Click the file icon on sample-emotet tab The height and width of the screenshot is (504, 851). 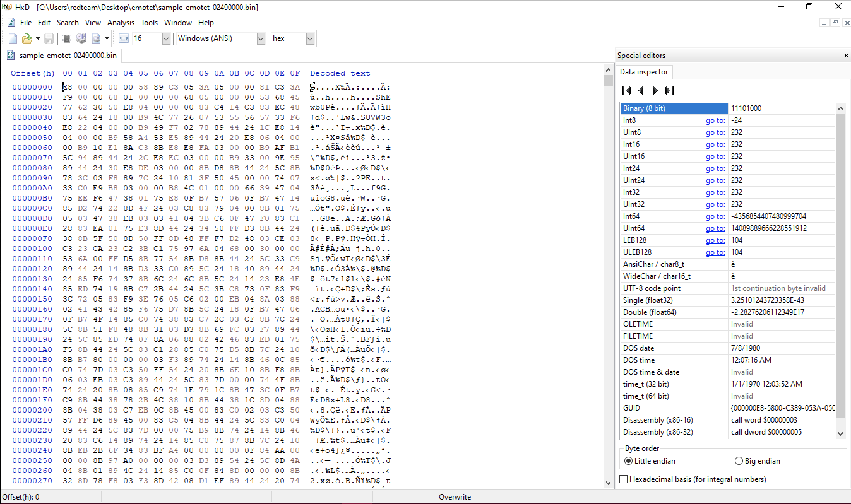[x=11, y=56]
